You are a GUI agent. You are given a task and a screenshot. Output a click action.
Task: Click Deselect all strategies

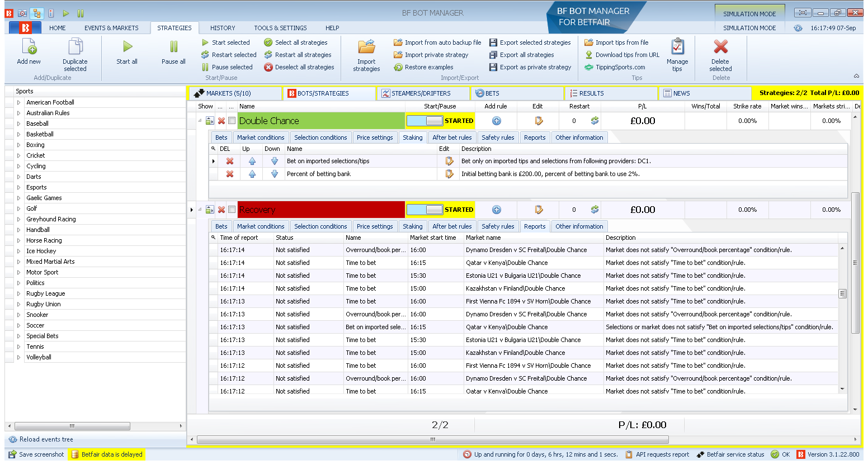[x=299, y=67]
